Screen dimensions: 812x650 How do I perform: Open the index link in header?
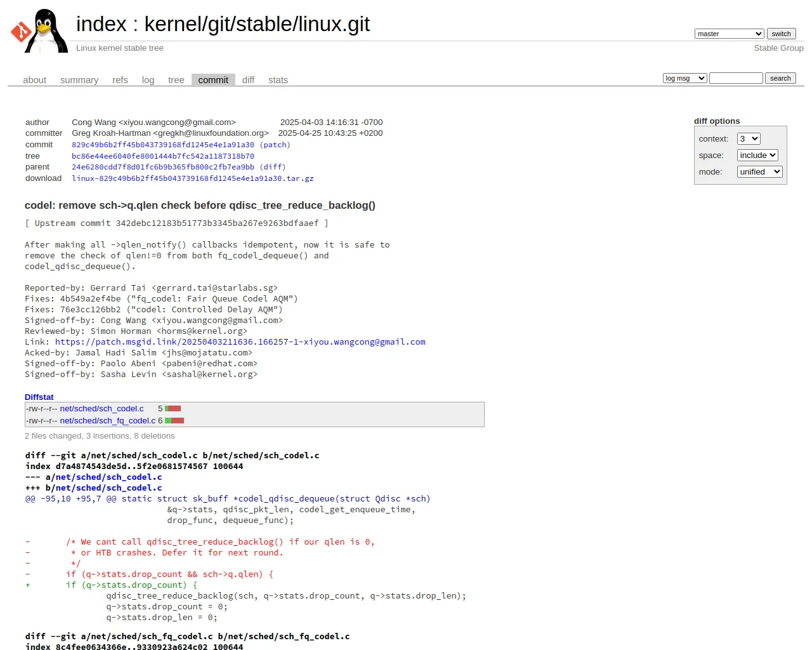tap(101, 24)
